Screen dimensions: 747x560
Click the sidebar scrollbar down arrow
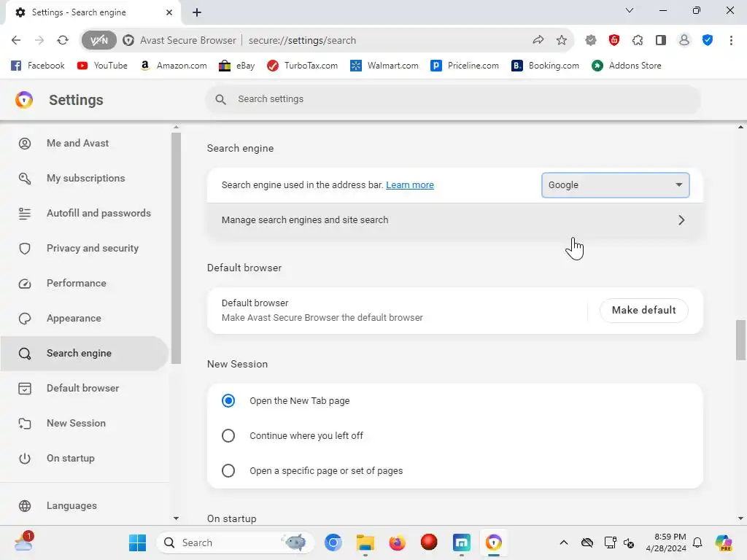point(176,518)
